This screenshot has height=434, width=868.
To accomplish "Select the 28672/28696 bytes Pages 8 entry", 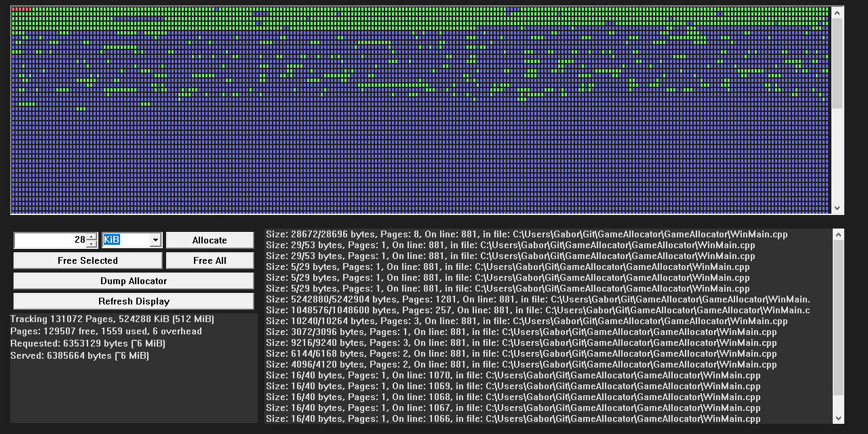I will tap(475, 234).
